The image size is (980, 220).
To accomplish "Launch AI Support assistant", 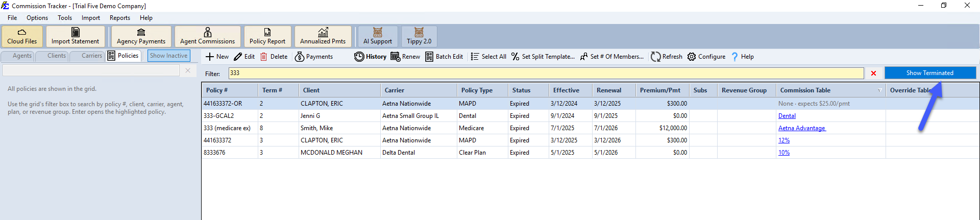I will [378, 36].
